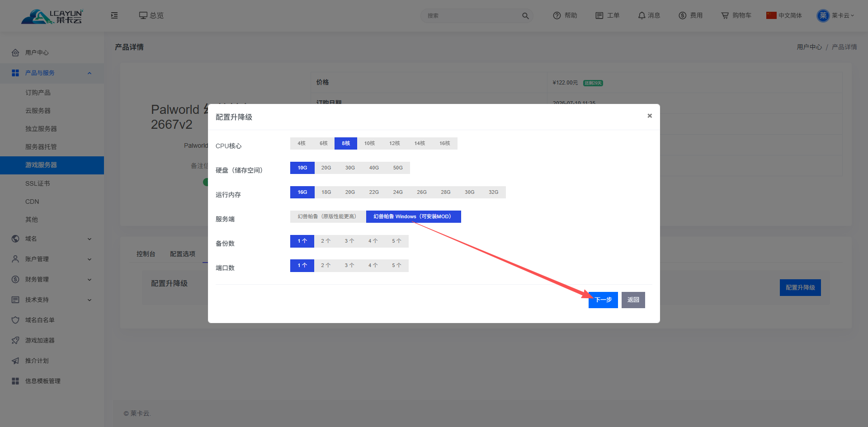Select 4核 CPU option

302,143
